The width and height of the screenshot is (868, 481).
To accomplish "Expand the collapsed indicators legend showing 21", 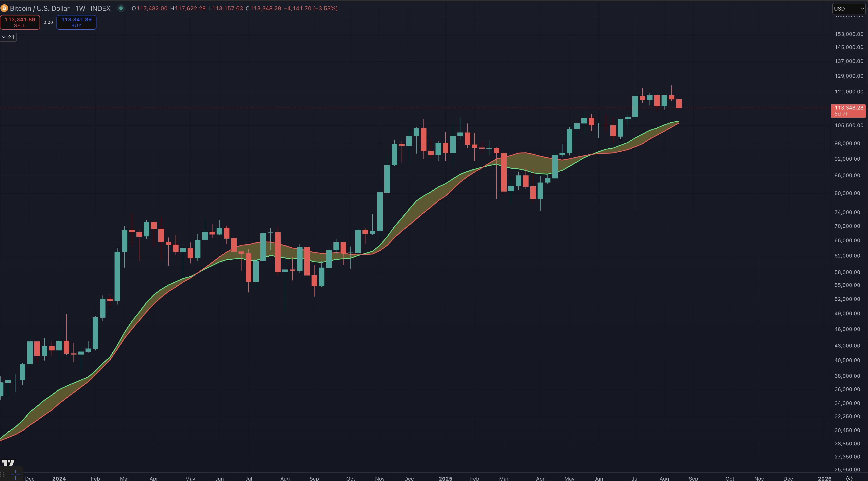I will coord(8,37).
